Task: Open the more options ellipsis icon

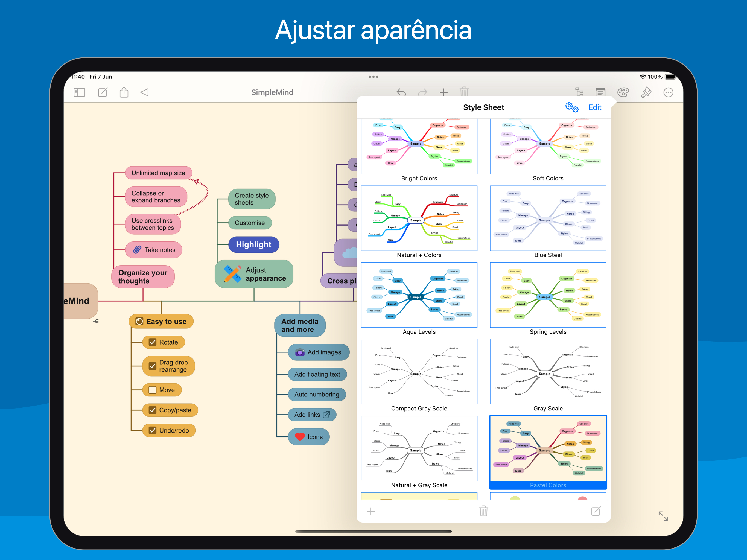Action: [x=668, y=92]
